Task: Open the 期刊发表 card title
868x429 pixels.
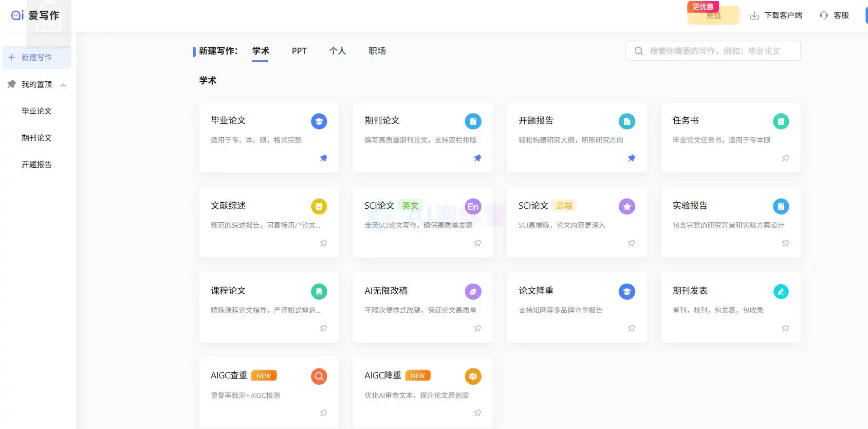Action: [x=690, y=290]
